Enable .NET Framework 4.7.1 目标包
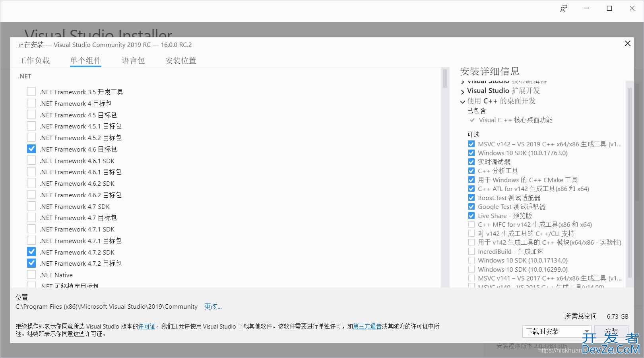Viewport: 644px width, 358px height. point(31,241)
